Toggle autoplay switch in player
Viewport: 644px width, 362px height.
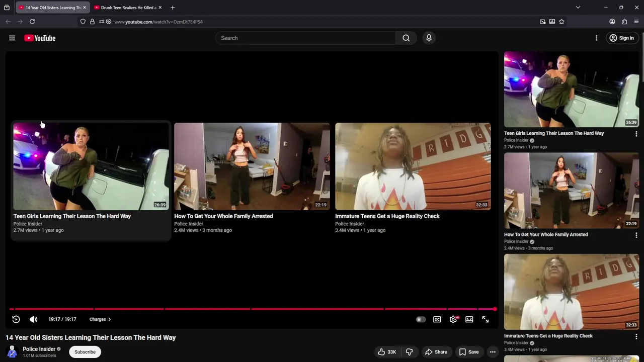[x=420, y=319]
